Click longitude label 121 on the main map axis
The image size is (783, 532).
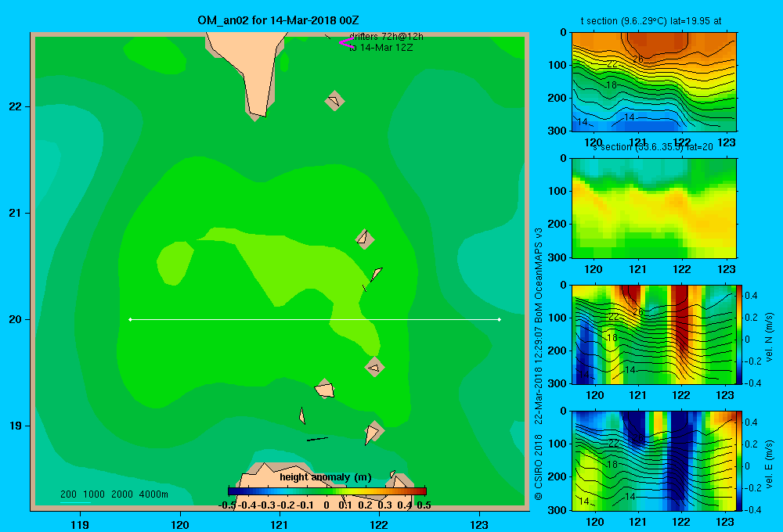click(x=280, y=524)
